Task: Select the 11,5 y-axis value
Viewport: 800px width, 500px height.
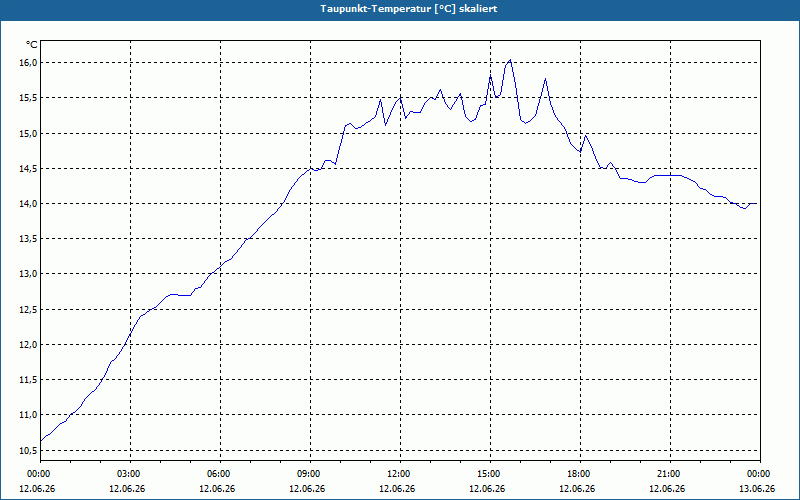Action: 29,380
